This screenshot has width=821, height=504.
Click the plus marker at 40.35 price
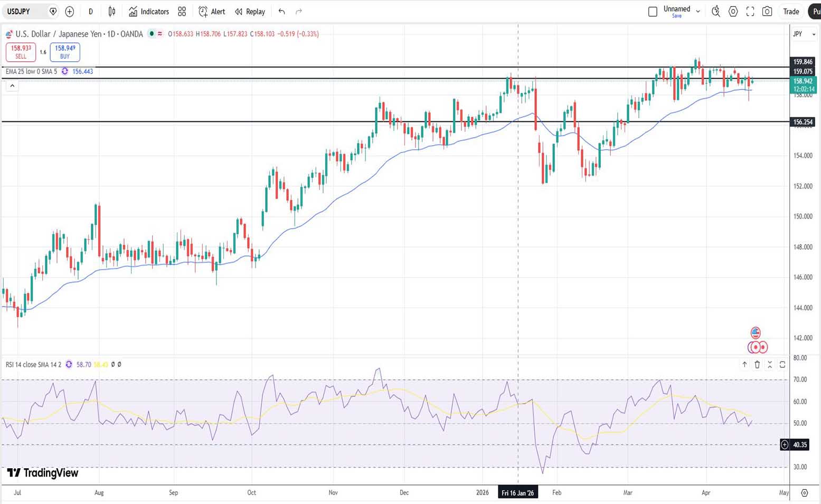click(x=785, y=445)
